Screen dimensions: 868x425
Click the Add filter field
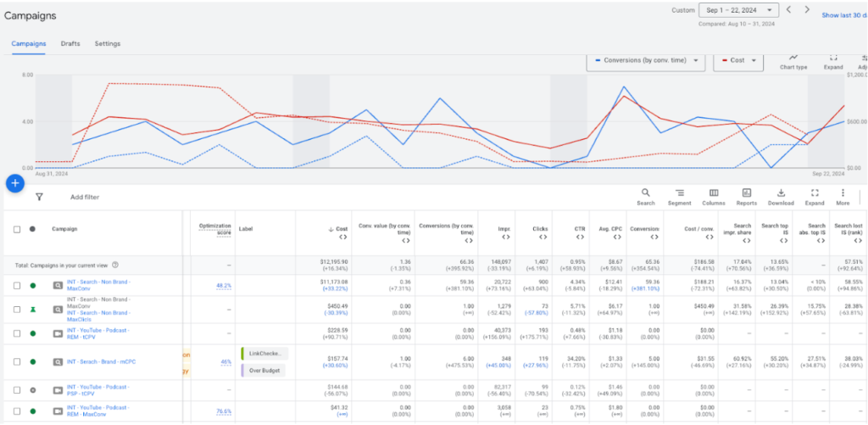85,197
